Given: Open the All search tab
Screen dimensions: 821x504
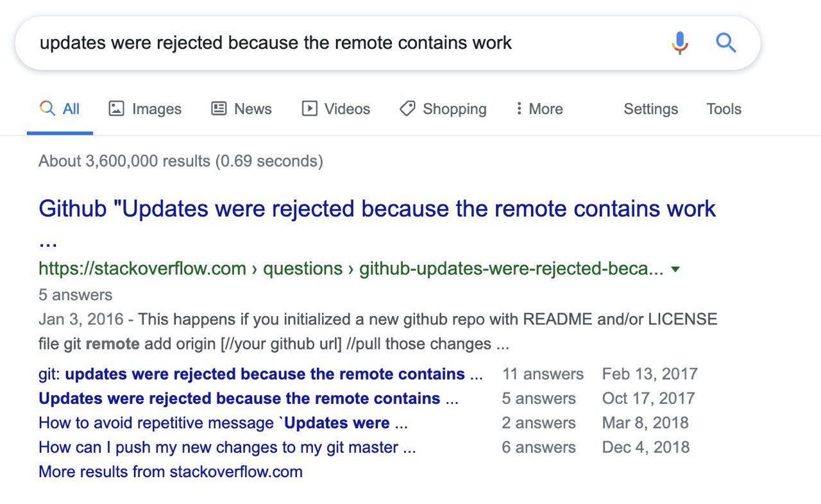Looking at the screenshot, I should click(60, 109).
